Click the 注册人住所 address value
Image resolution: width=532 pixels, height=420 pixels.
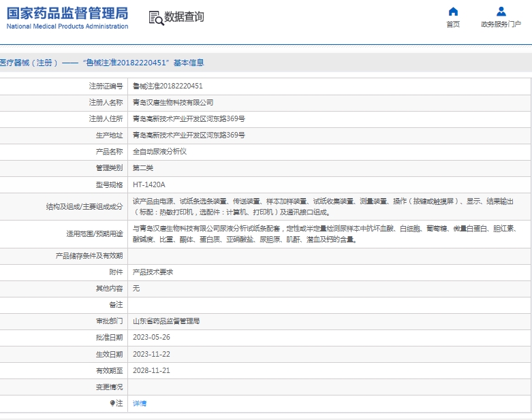[x=189, y=118]
